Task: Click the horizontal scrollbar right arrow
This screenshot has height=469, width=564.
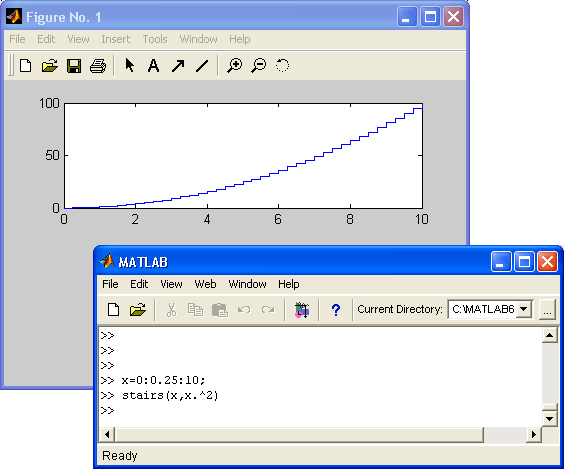Action: point(534,434)
